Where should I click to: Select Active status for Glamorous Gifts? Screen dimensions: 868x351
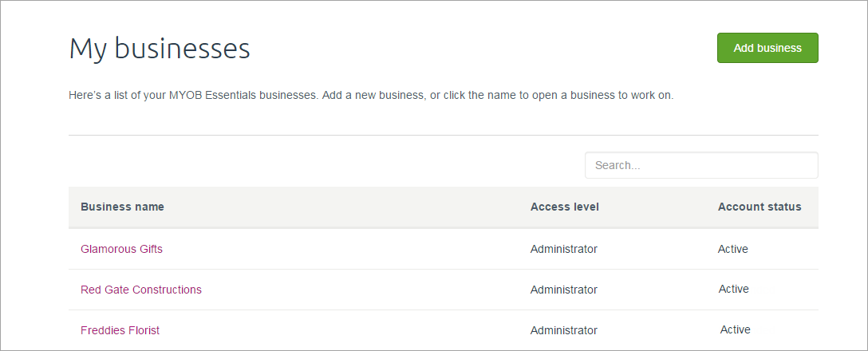[733, 249]
